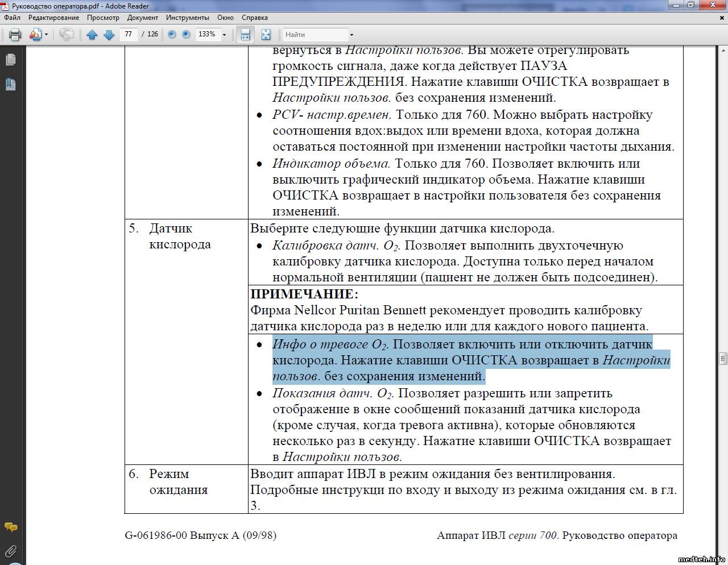Expand the collaboration icon dropdown arrow
The height and width of the screenshot is (565, 728).
(x=47, y=35)
